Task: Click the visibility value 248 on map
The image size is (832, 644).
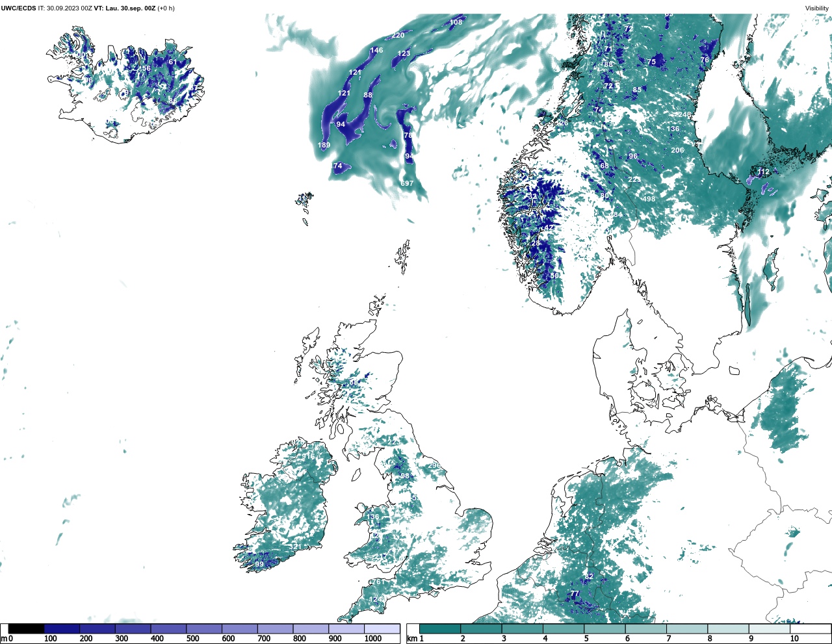Action: [685, 114]
